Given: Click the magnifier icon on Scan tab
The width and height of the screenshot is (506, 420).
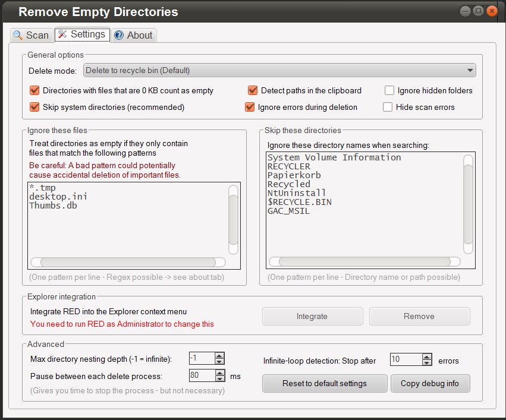Looking at the screenshot, I should 18,35.
